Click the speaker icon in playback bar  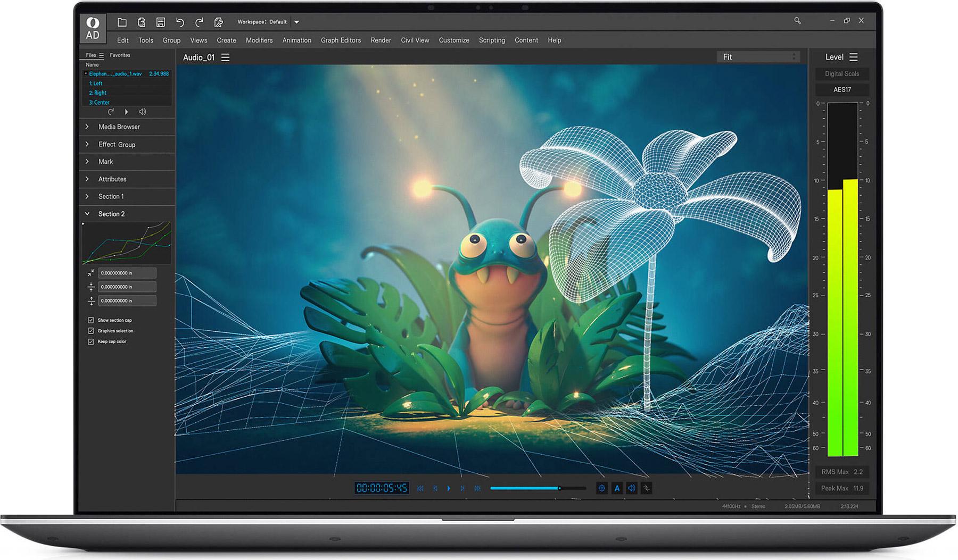click(x=631, y=488)
